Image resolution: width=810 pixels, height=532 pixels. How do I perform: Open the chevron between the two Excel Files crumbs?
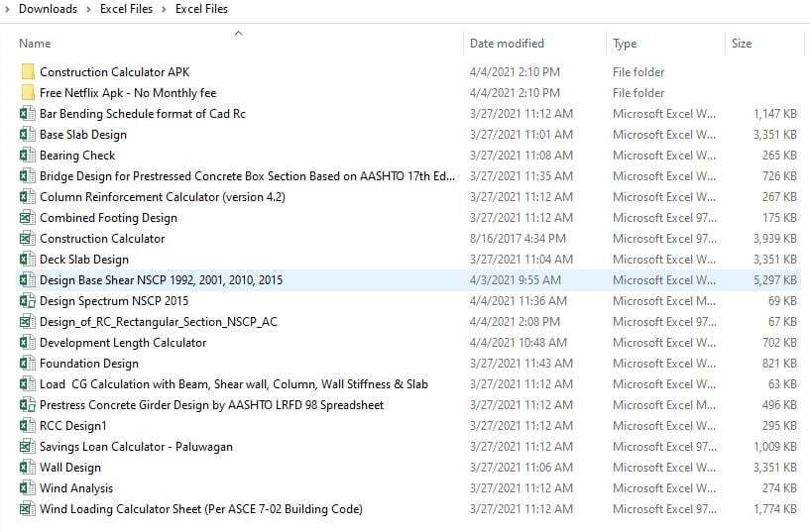[164, 9]
